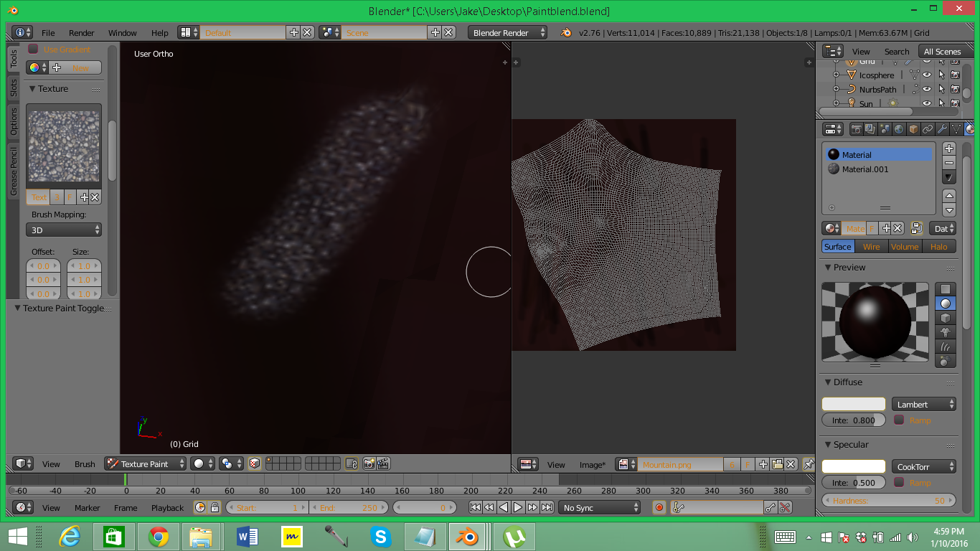980x551 pixels.
Task: Open the world properties tab (globe icon)
Action: pos(899,129)
